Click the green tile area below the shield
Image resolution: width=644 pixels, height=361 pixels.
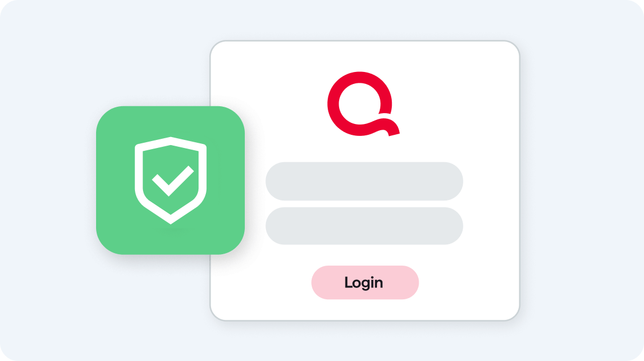tap(170, 239)
